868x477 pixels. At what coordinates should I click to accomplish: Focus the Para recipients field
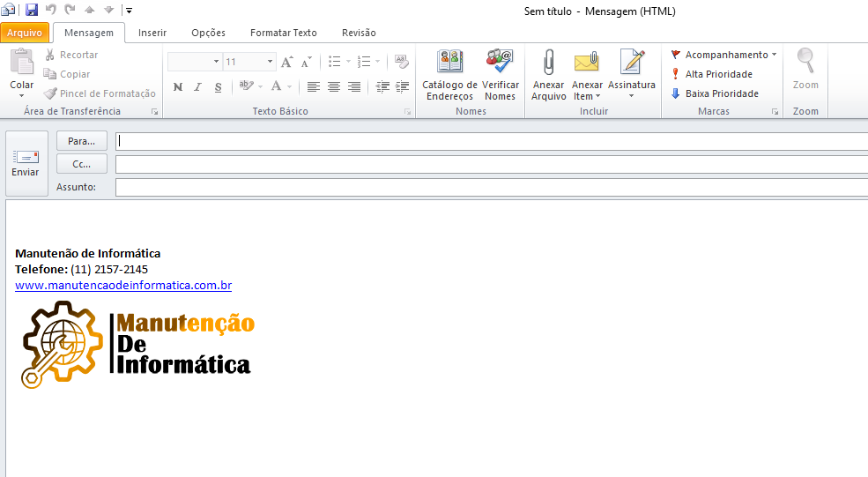click(x=492, y=141)
